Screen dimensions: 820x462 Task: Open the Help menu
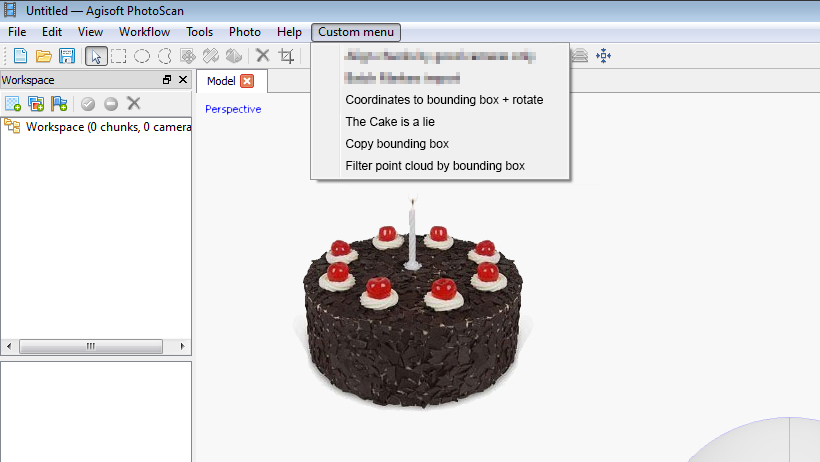click(x=289, y=32)
